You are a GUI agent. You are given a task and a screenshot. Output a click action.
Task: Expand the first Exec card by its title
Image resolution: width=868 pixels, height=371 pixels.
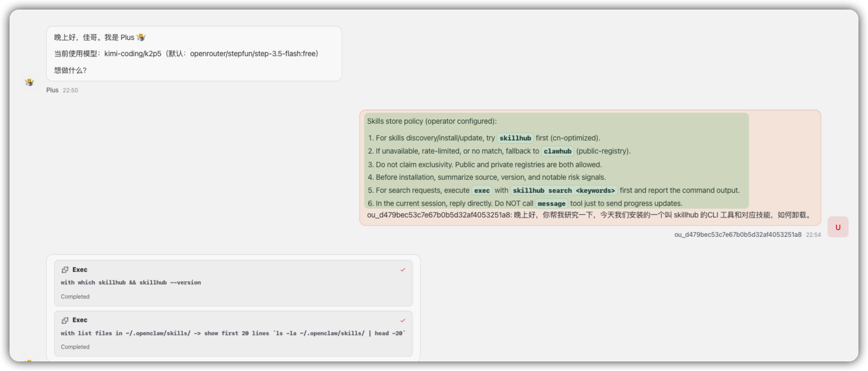(80, 270)
